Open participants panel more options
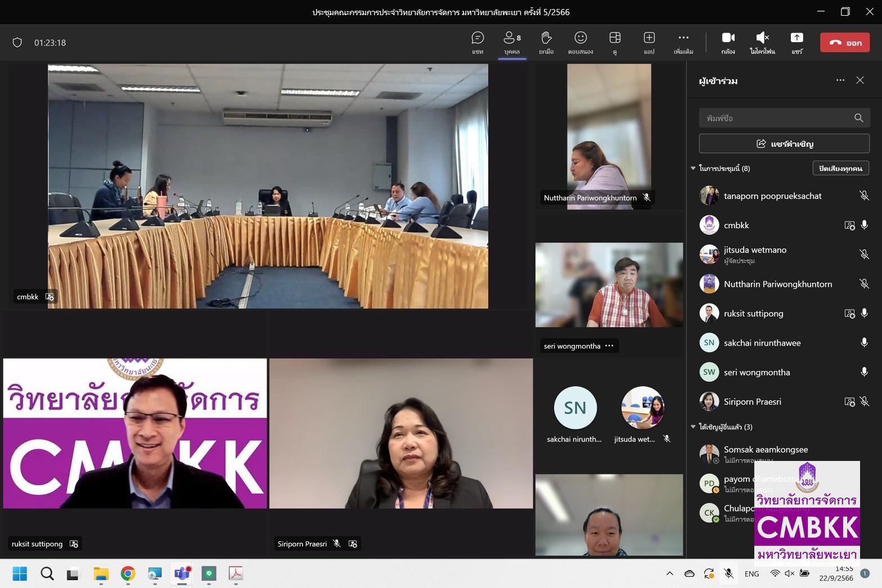Image resolution: width=882 pixels, height=588 pixels. pos(840,80)
